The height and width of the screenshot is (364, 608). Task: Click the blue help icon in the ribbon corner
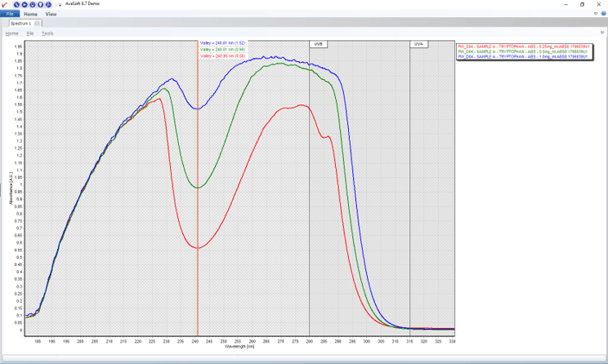pos(604,14)
